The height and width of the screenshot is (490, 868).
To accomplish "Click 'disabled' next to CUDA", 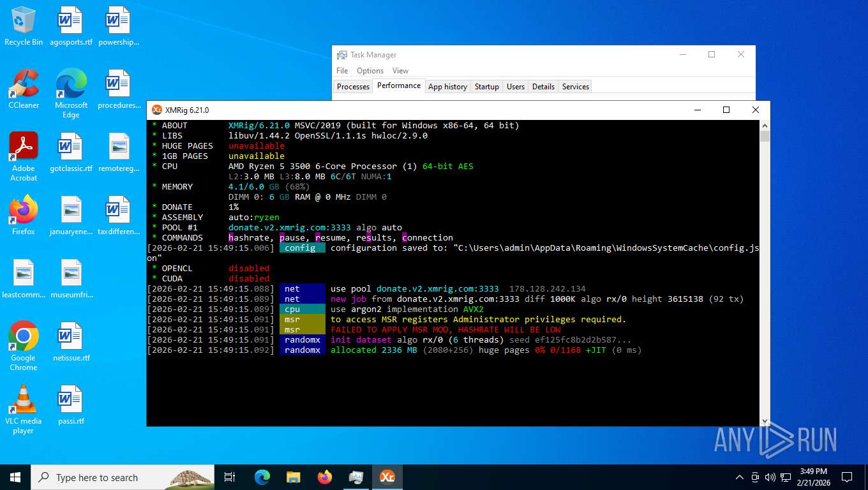I will [249, 278].
